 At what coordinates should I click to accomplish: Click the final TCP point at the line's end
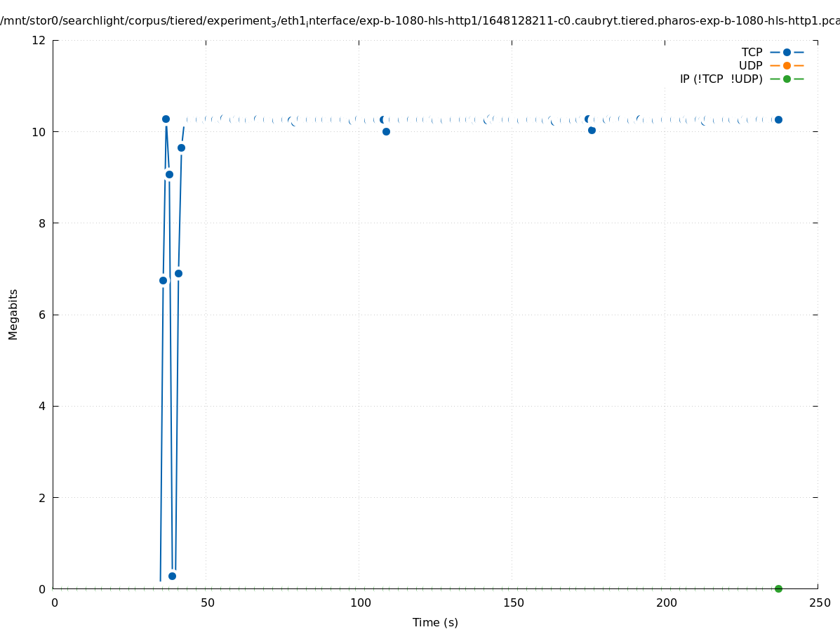[x=778, y=119]
